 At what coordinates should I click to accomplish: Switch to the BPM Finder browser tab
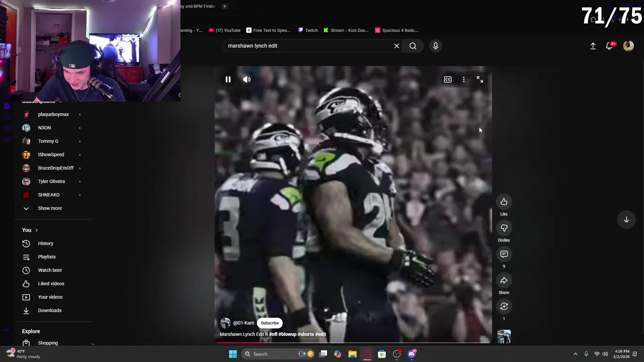199,6
